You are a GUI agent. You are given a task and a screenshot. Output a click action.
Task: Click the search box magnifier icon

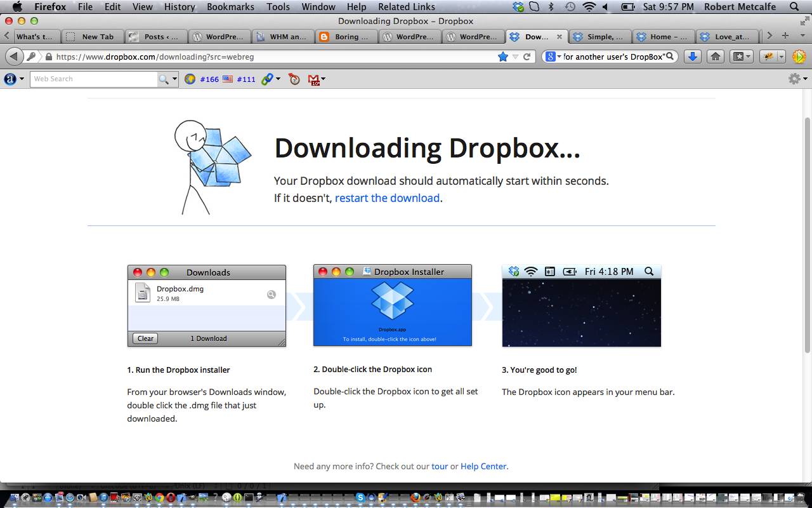669,57
